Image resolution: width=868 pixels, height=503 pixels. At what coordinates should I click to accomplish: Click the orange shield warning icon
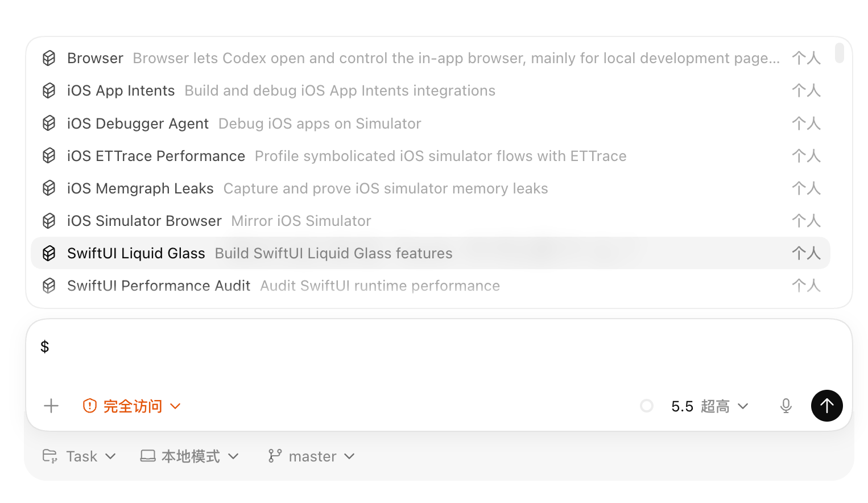[x=90, y=406]
